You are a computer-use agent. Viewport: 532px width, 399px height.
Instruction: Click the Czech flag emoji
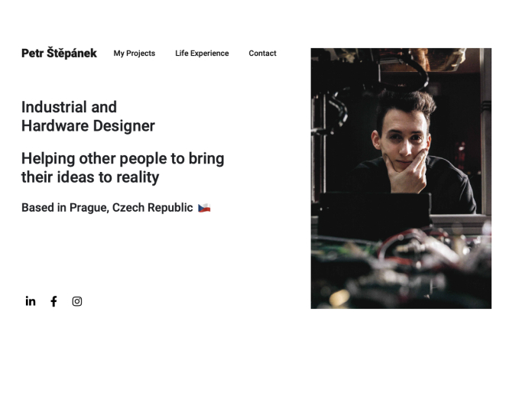[204, 208]
